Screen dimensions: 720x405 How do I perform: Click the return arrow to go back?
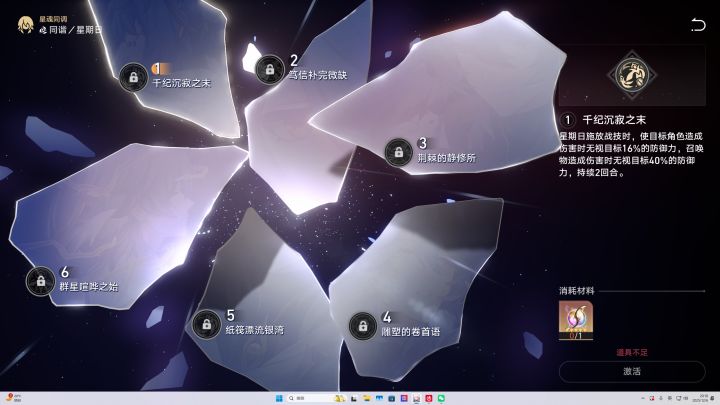(x=698, y=25)
